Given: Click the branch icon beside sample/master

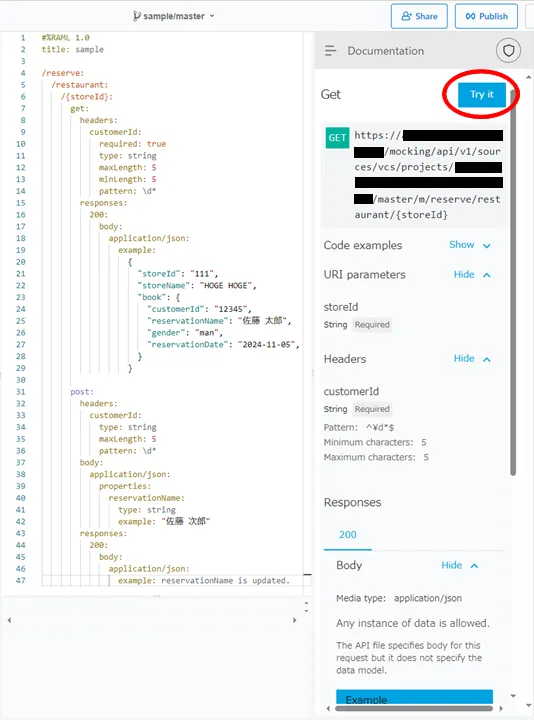Looking at the screenshot, I should coord(136,16).
